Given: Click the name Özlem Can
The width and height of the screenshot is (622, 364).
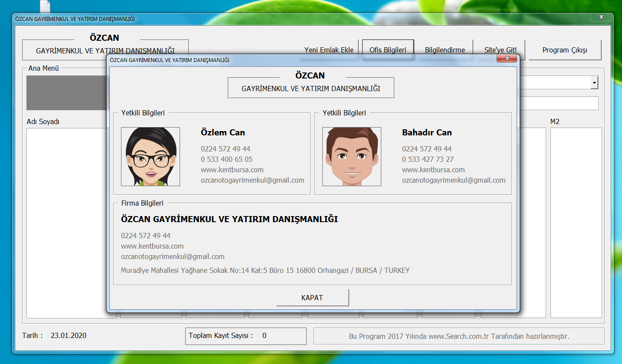Looking at the screenshot, I should (223, 132).
